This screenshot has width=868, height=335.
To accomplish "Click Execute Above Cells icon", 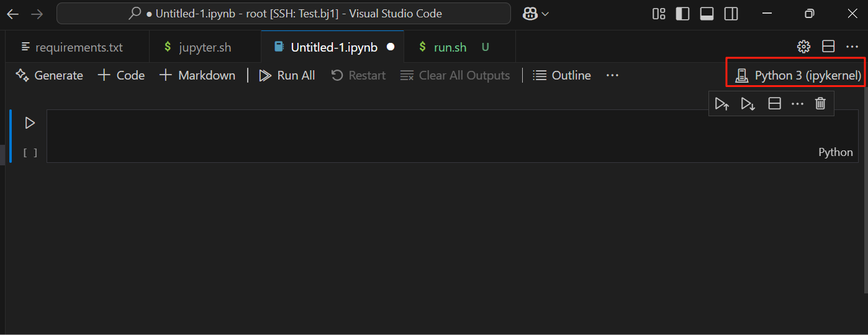I will pyautogui.click(x=722, y=104).
